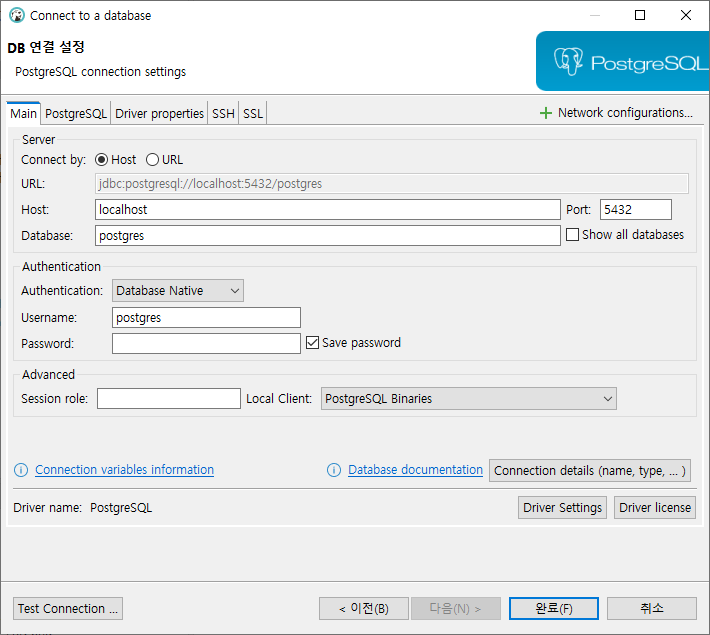Click the Test Connection button
Image resolution: width=710 pixels, height=635 pixels.
(x=68, y=608)
